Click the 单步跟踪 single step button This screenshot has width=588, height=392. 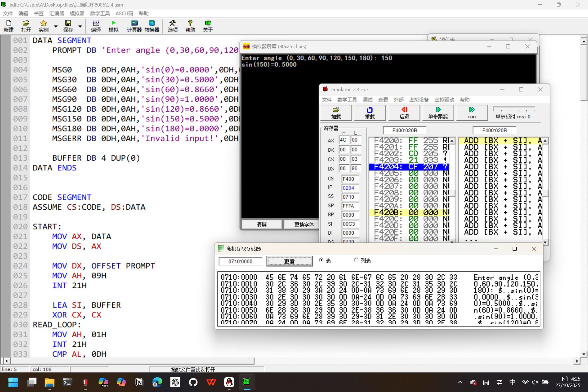tap(438, 113)
